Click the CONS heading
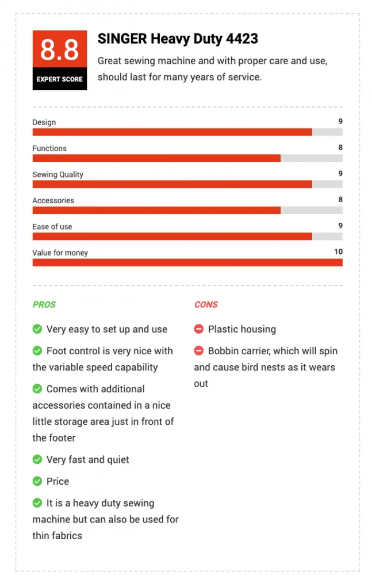372x588 pixels. click(x=206, y=304)
